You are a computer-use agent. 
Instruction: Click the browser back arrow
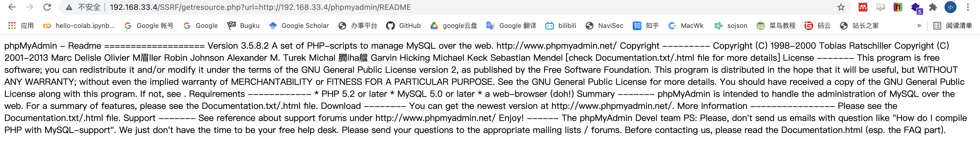coord(12,7)
